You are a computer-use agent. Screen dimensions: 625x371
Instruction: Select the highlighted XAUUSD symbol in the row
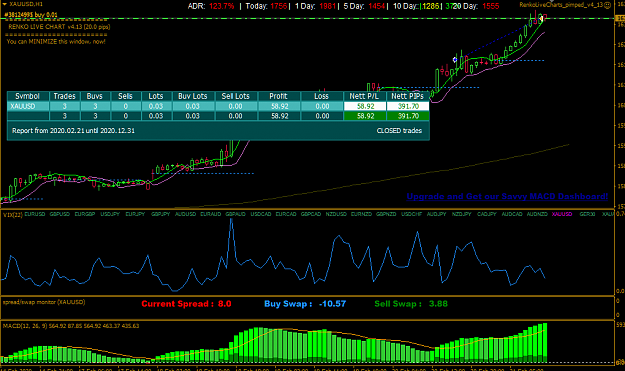pyautogui.click(x=562, y=214)
